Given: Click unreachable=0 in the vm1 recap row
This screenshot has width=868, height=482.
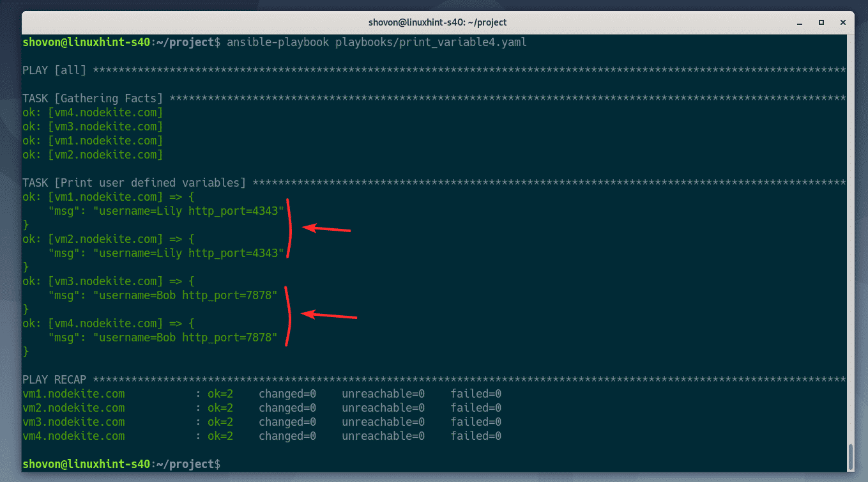Looking at the screenshot, I should [x=383, y=394].
